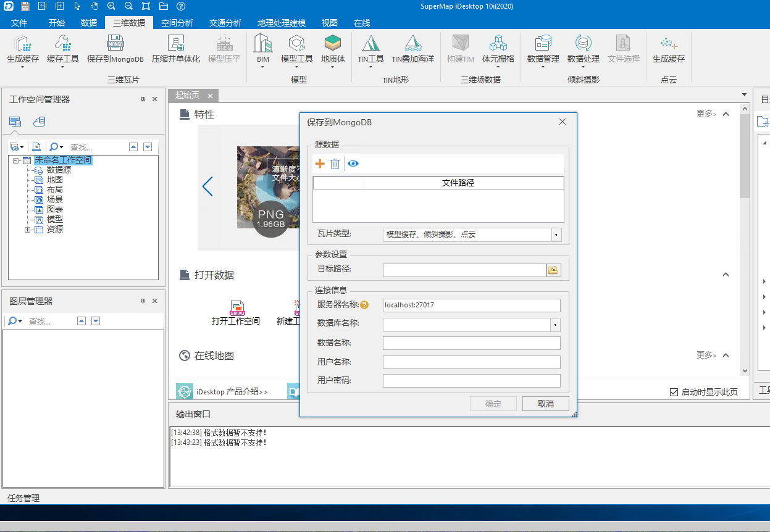Select the local workspace tab icon
Screen dimensions: 770x532
15,122
